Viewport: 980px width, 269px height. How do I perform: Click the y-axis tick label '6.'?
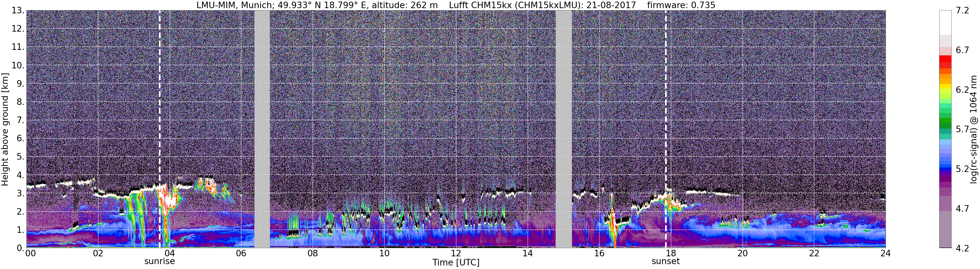21,138
